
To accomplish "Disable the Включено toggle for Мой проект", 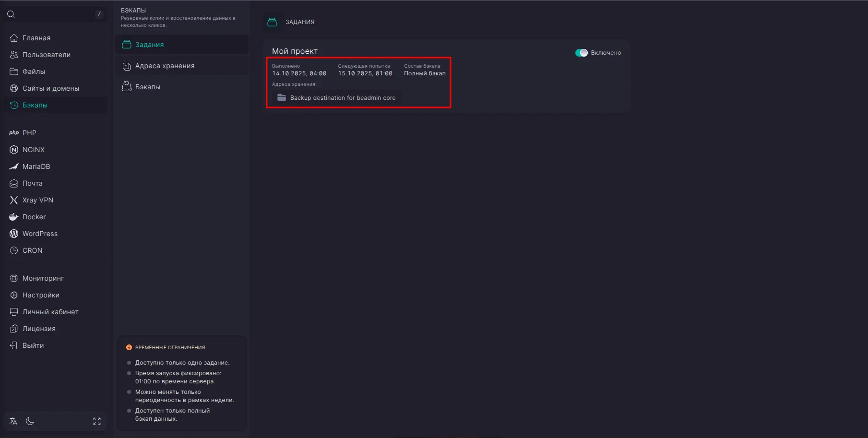I will [x=581, y=53].
